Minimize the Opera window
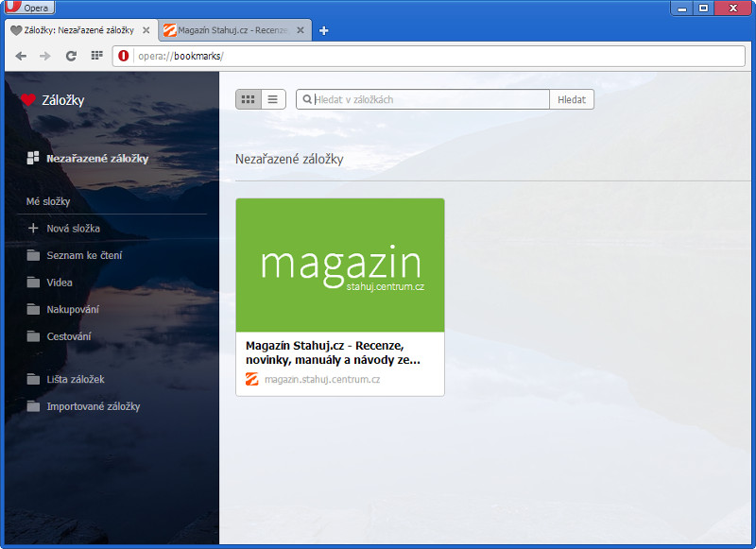The width and height of the screenshot is (756, 549). pyautogui.click(x=681, y=9)
